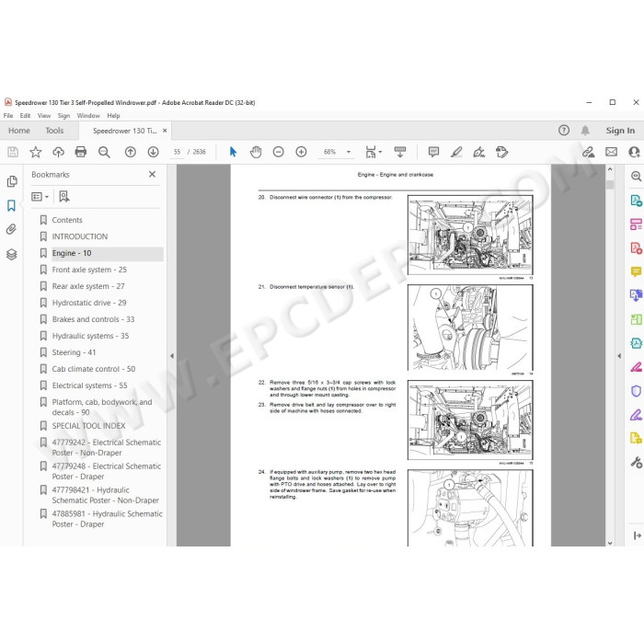Jump to Hydrostatic drive - 29 bookmark
644x644 pixels.
point(89,303)
